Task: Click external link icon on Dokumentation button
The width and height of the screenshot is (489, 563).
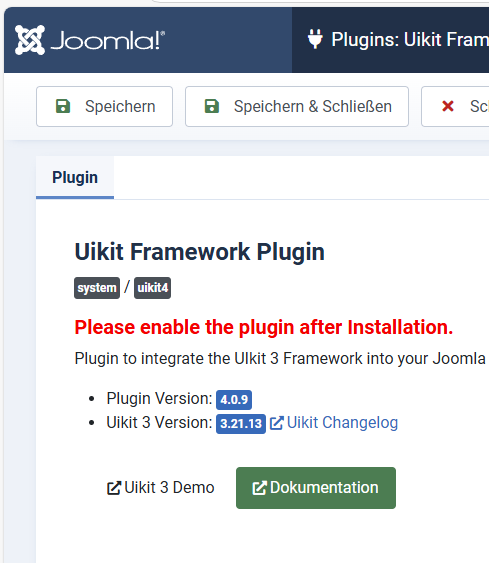Action: tap(260, 488)
